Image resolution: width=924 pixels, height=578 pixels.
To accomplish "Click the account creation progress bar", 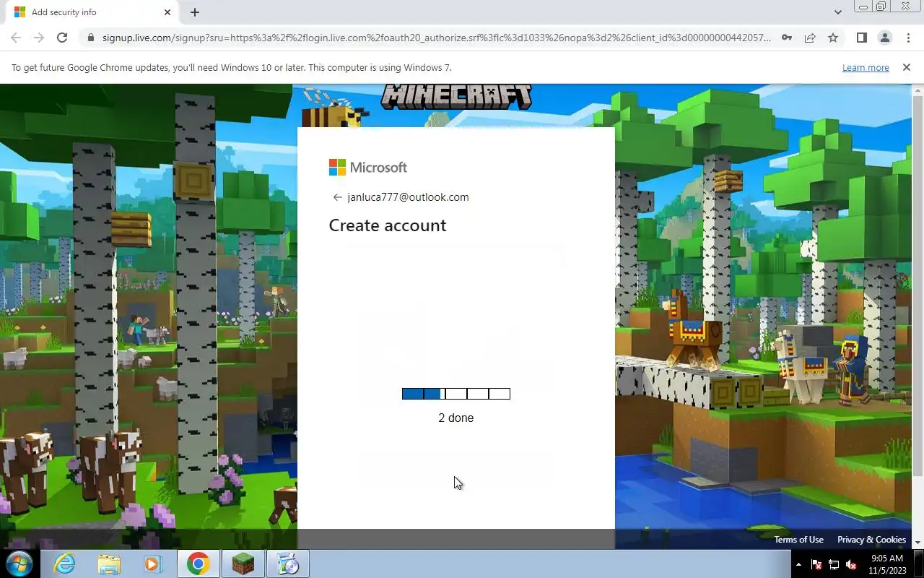I will 456,394.
